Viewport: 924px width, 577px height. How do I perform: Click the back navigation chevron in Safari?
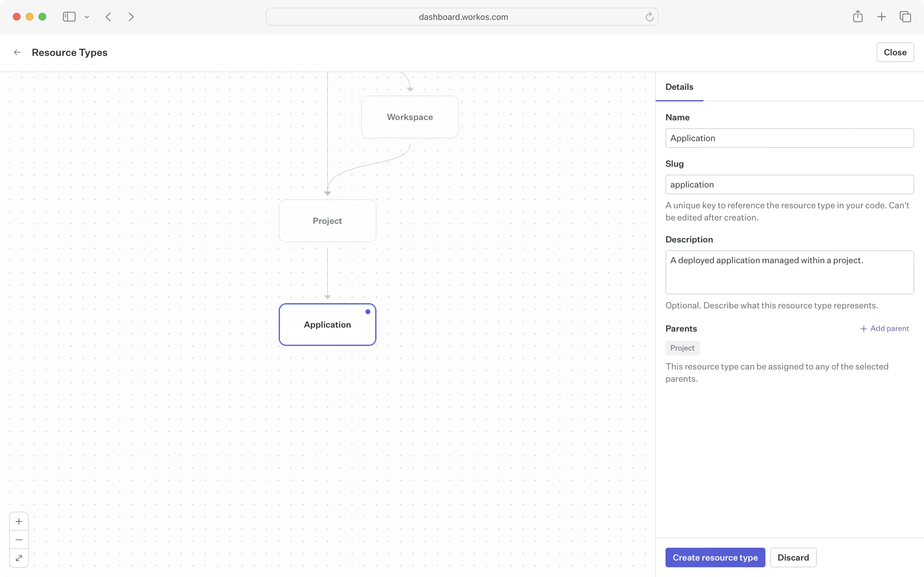coord(108,16)
